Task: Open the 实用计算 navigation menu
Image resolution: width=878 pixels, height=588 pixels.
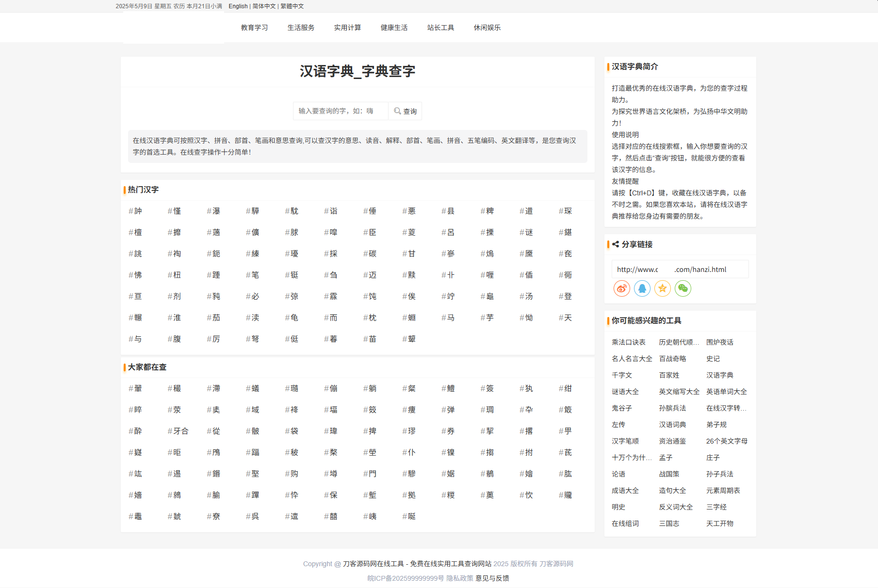Action: coord(347,28)
